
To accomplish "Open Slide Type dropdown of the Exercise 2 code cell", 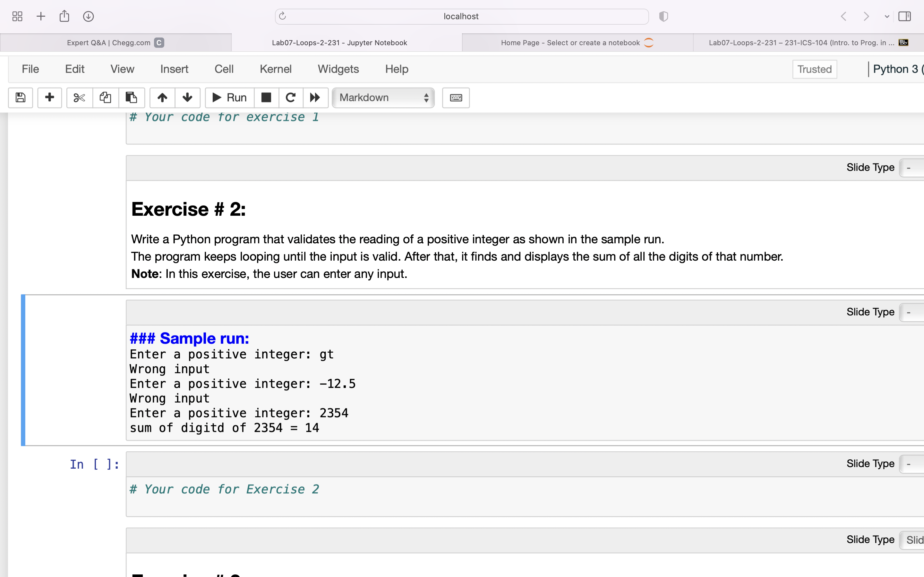I will [912, 464].
